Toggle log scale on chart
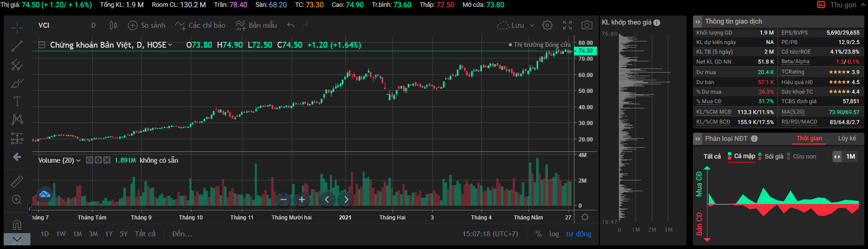Screen dimensions: 868x249 pos(554,234)
